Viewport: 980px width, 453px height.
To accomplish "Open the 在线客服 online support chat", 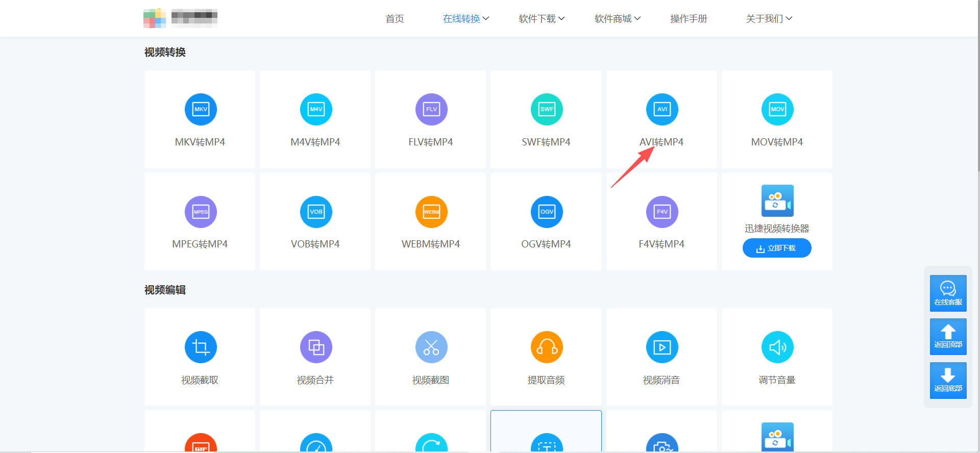I will point(948,293).
